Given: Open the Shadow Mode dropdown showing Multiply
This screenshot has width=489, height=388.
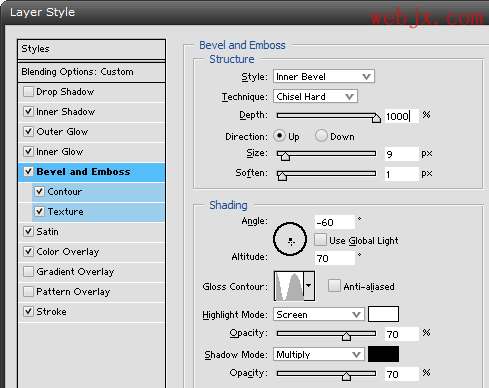Looking at the screenshot, I should click(x=319, y=354).
